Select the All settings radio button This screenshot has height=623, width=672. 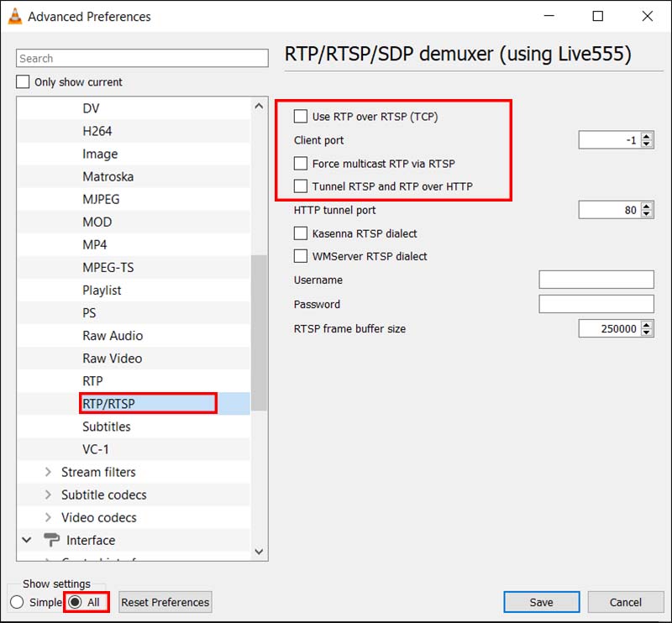click(x=75, y=601)
